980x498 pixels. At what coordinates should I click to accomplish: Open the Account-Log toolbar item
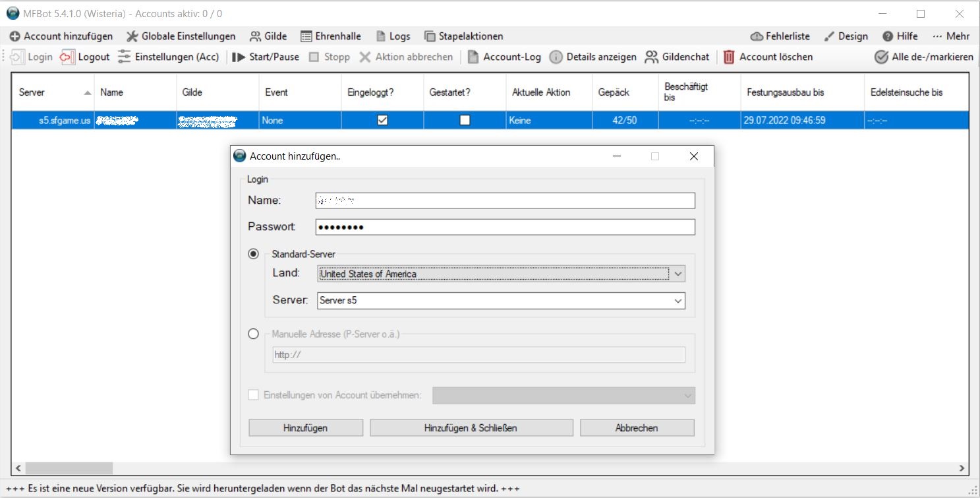(x=504, y=57)
